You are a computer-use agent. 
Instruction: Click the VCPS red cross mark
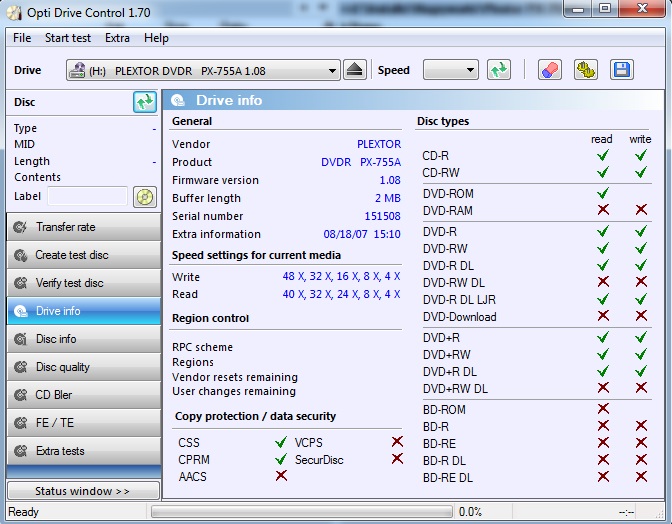click(397, 442)
